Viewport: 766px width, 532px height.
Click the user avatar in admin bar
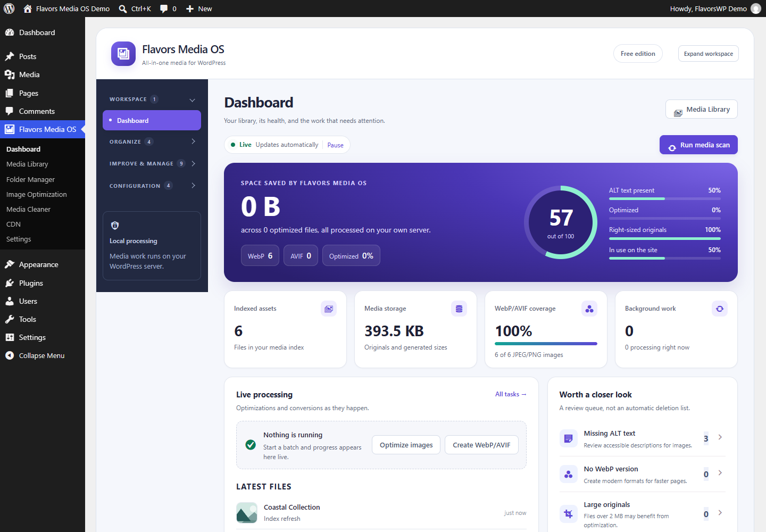tap(756, 9)
